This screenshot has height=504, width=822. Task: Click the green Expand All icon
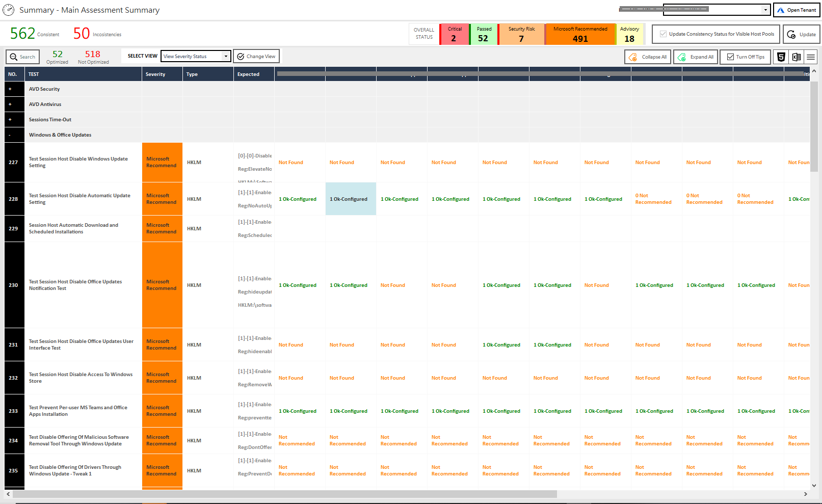pos(681,57)
